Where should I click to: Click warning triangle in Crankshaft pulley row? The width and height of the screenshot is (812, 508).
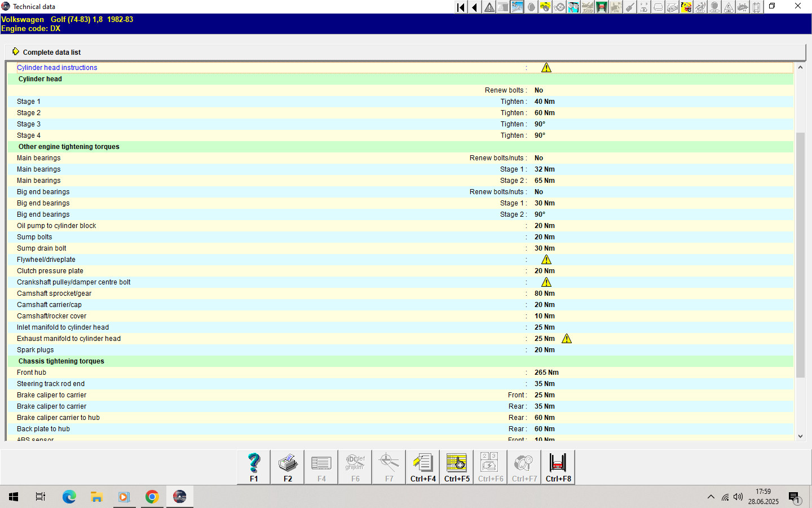546,282
